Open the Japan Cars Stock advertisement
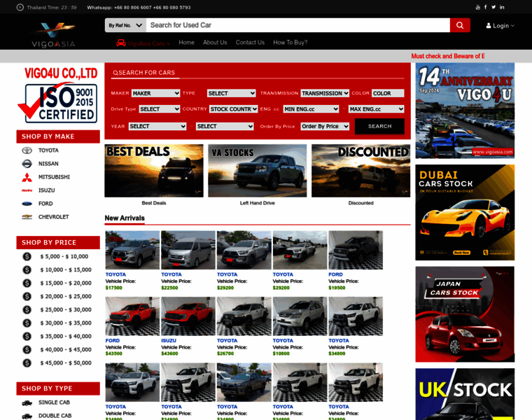The image size is (532, 420). pos(465,314)
